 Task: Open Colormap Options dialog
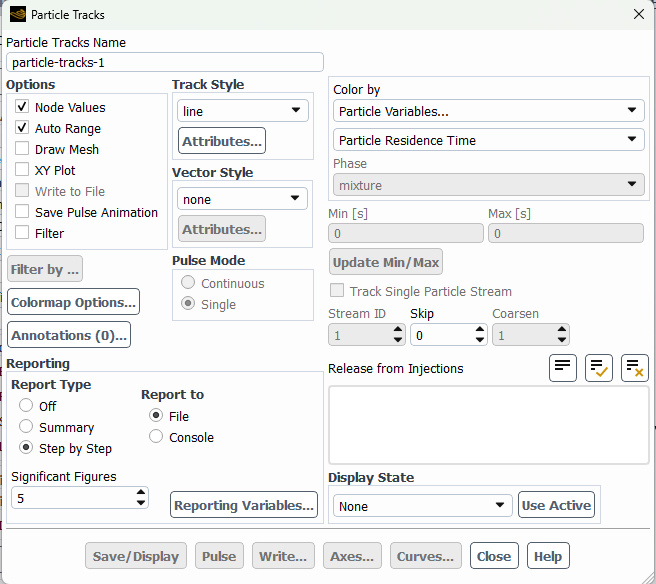(73, 302)
